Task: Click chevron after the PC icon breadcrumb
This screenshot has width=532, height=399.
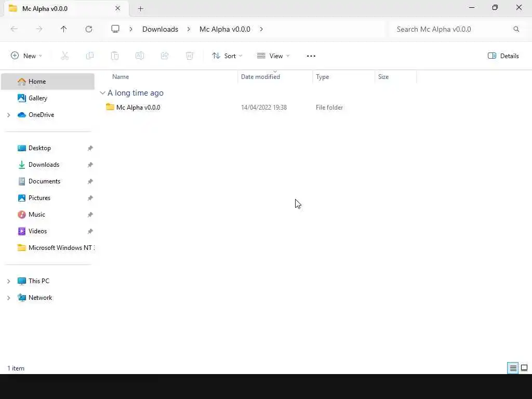Action: tap(131, 29)
